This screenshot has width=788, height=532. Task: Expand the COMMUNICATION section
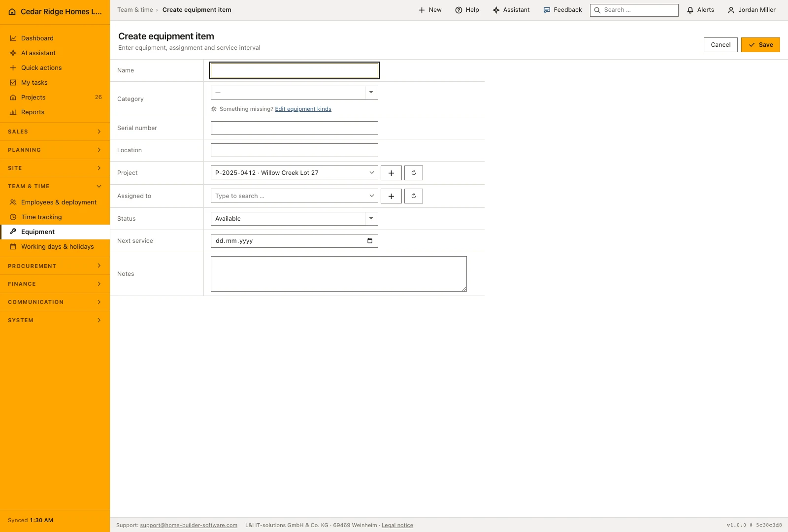click(55, 302)
